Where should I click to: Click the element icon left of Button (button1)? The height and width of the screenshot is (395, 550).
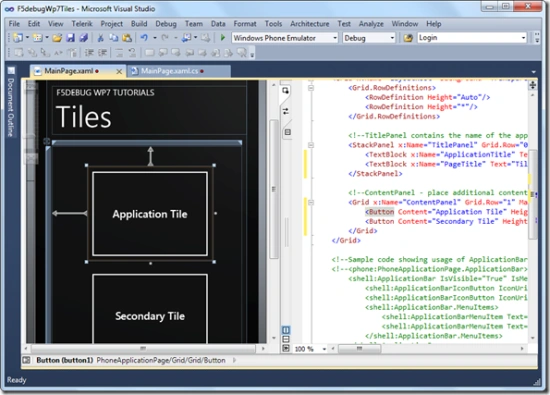pos(26,360)
